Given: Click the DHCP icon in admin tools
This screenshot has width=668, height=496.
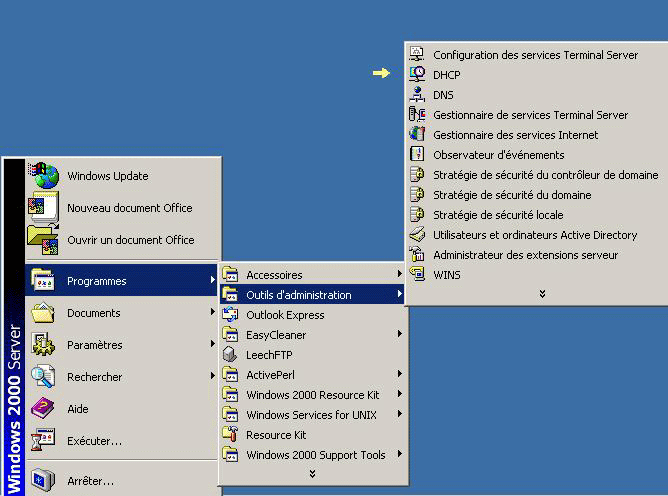Looking at the screenshot, I should 417,74.
